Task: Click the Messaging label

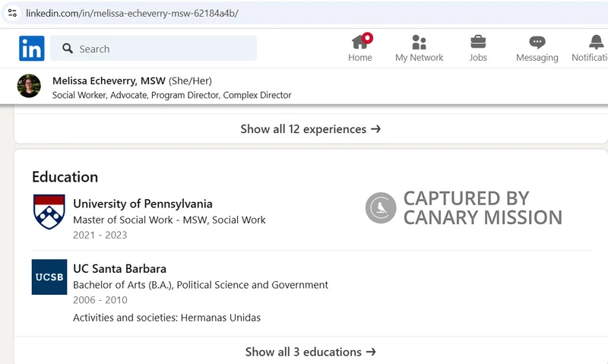Action: pos(537,57)
